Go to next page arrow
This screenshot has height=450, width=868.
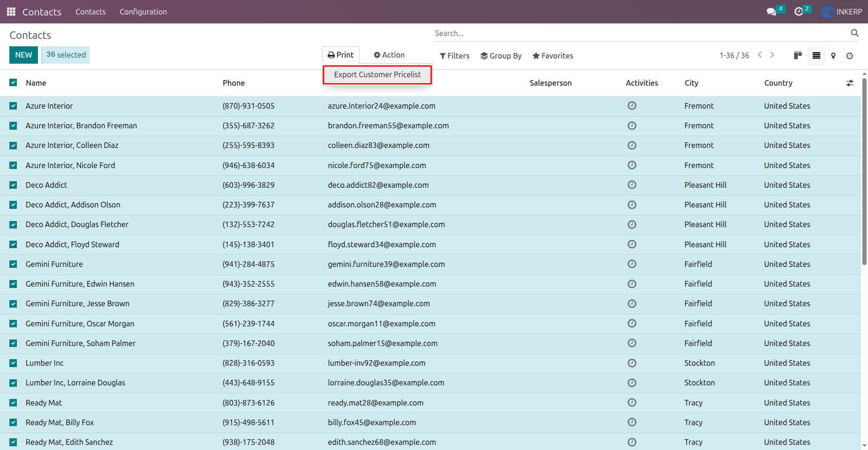pyautogui.click(x=772, y=55)
